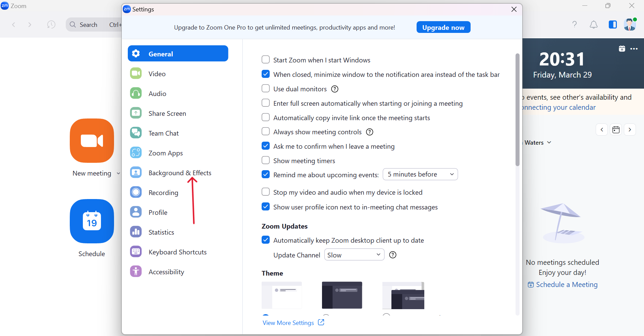Go to next day in calendar

tap(630, 130)
